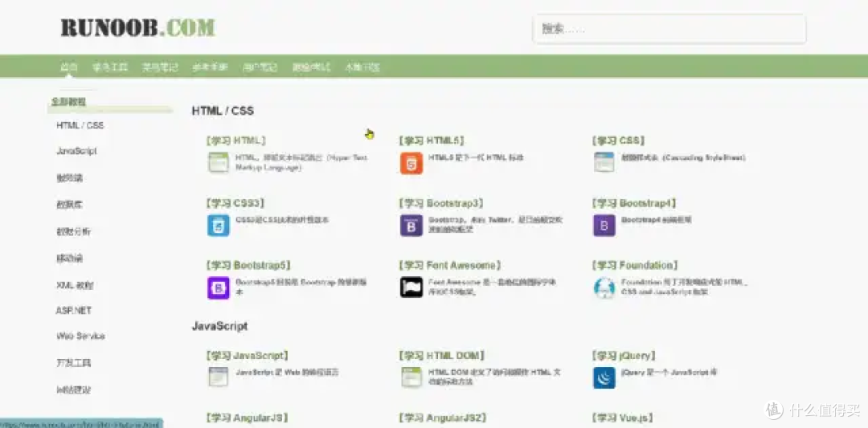The height and width of the screenshot is (428, 868).
Task: Open the 【学习 HTML】 title link
Action: point(235,141)
